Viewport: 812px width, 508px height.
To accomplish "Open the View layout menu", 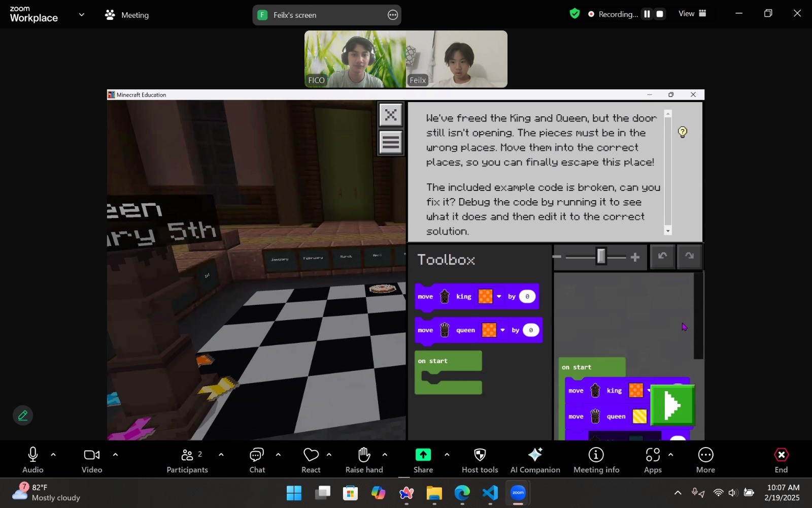I will 693,14.
